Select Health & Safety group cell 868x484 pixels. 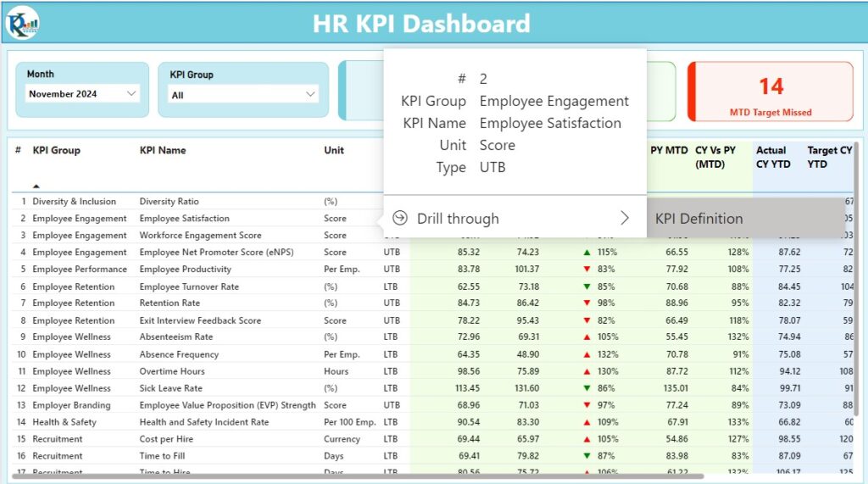tap(64, 422)
